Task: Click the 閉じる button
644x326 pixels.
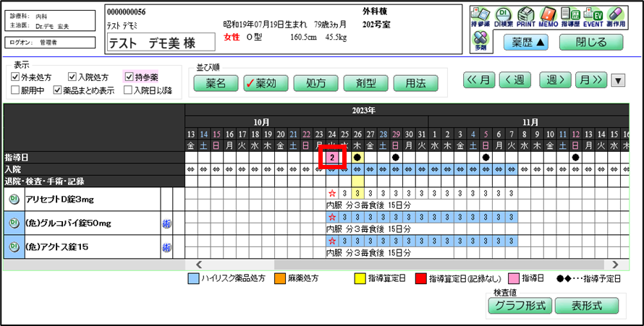Action: pyautogui.click(x=591, y=42)
